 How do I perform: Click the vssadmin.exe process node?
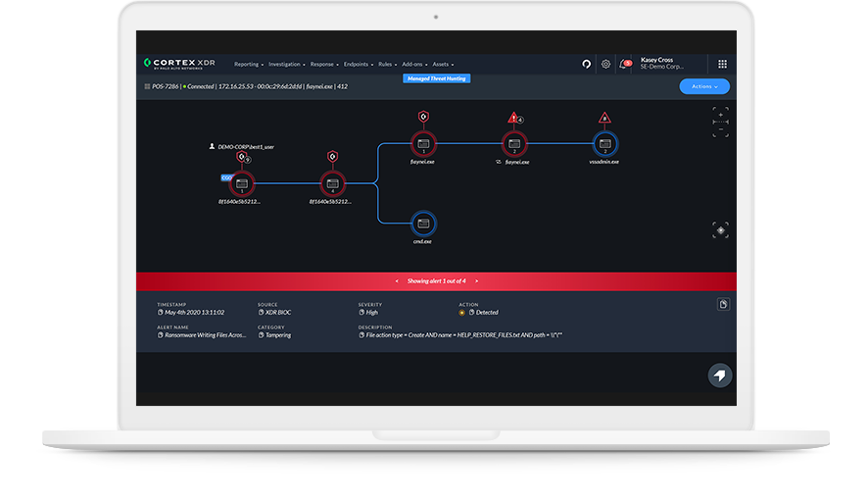pos(604,145)
